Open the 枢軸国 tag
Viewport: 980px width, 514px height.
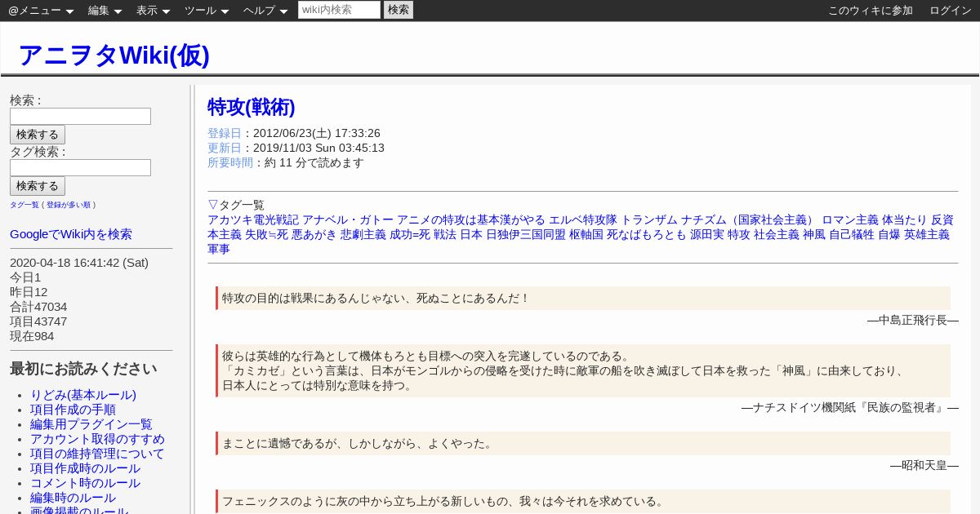586,234
